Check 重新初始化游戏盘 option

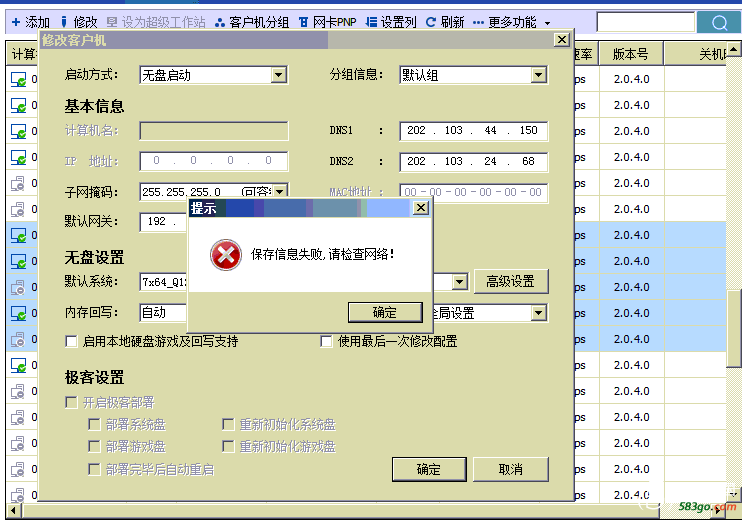pyautogui.click(x=228, y=446)
